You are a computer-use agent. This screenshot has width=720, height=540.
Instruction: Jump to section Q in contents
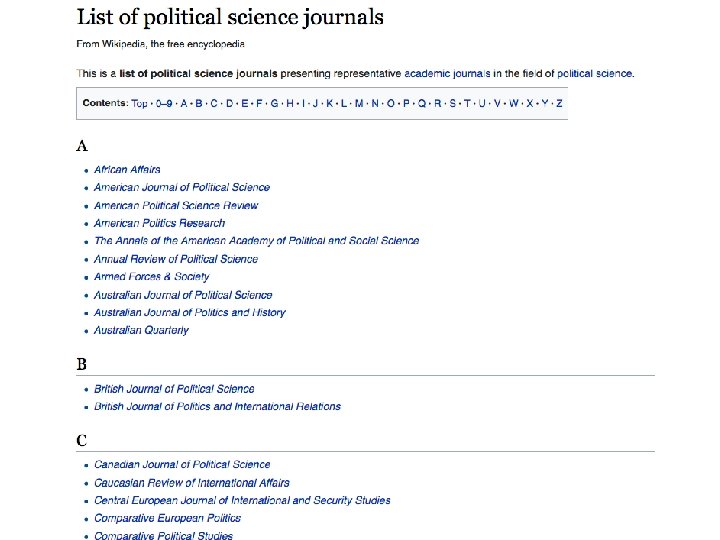pos(422,103)
